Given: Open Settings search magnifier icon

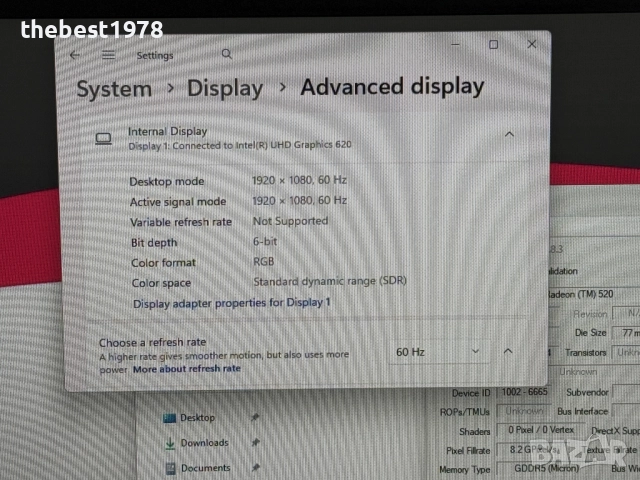Looking at the screenshot, I should pos(227,54).
